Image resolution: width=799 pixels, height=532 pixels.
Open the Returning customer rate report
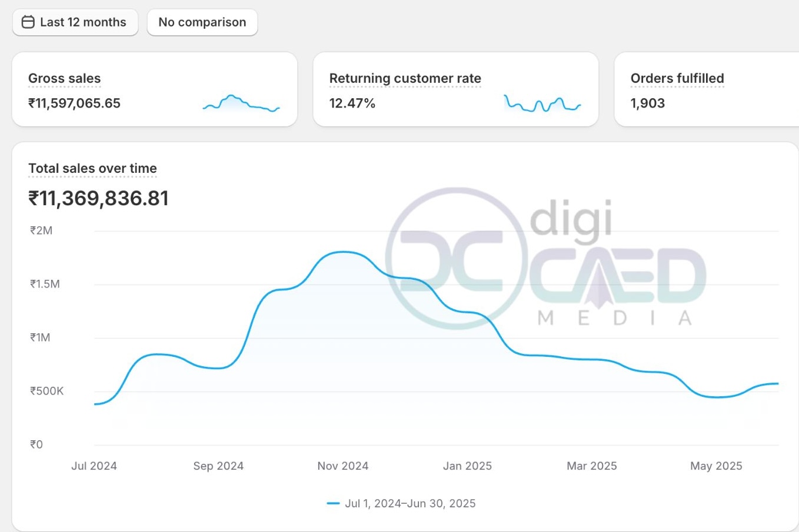click(405, 78)
